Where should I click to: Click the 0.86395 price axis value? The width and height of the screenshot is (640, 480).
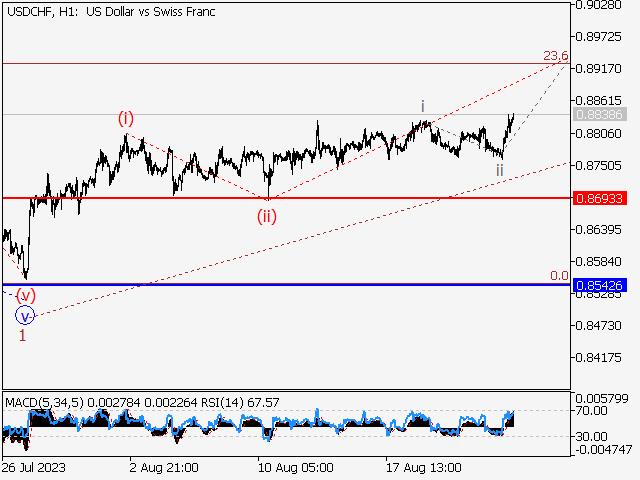599,229
